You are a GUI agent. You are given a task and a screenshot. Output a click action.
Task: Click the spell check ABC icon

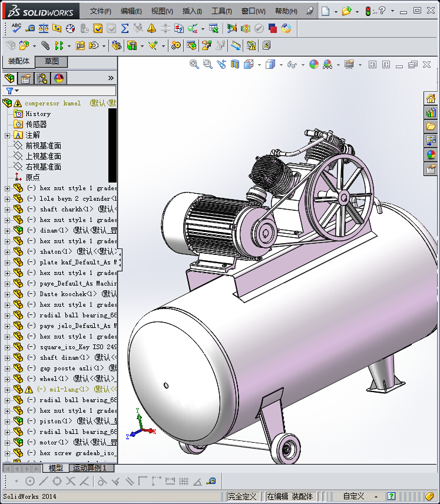tap(16, 28)
